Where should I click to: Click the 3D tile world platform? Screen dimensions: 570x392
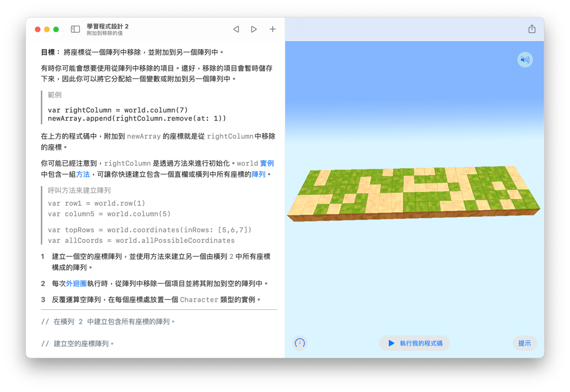pos(413,192)
